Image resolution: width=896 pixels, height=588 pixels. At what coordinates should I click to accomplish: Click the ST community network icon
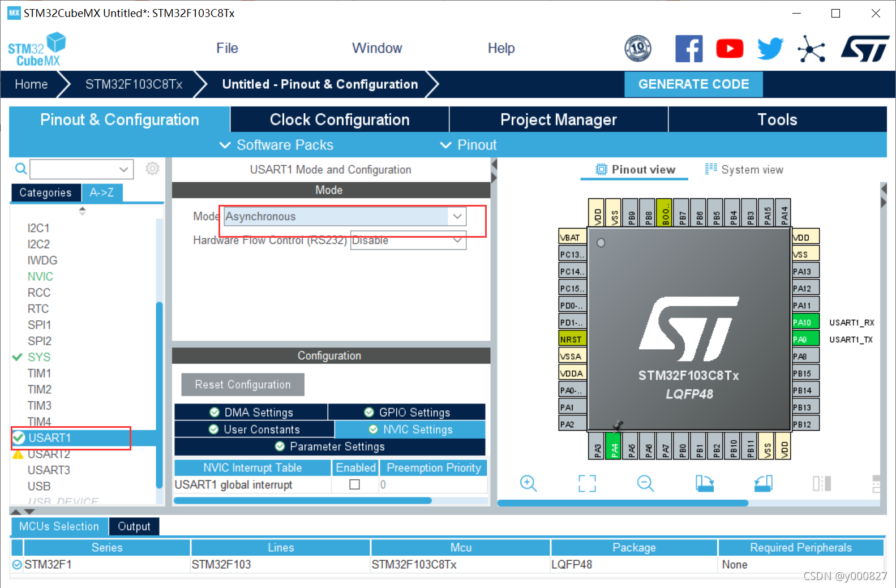(811, 49)
